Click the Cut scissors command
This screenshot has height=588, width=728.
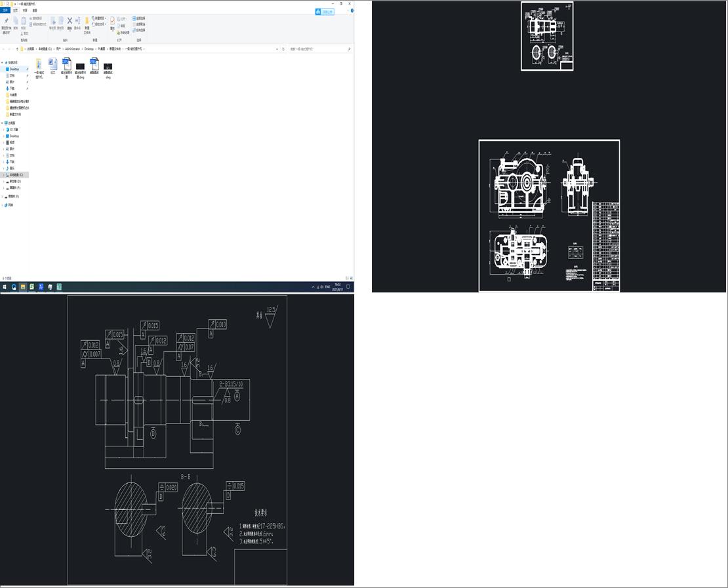point(24,33)
